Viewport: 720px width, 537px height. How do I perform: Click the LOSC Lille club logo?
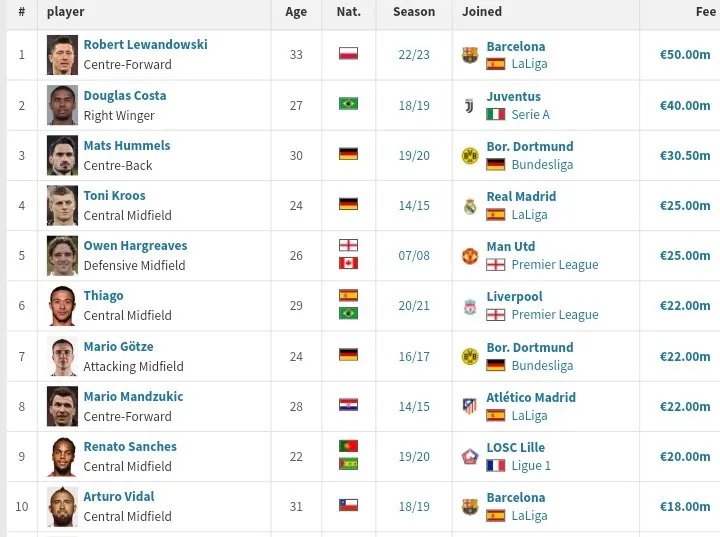(470, 456)
